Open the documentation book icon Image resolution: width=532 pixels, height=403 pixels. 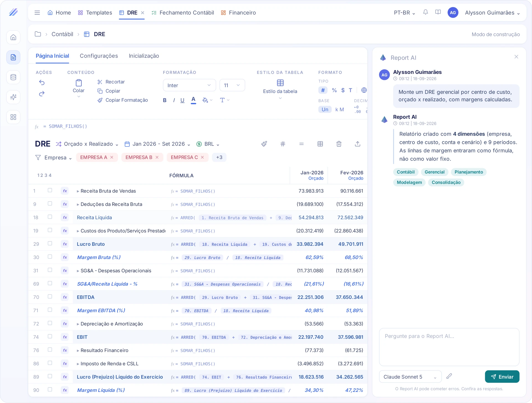point(438,12)
